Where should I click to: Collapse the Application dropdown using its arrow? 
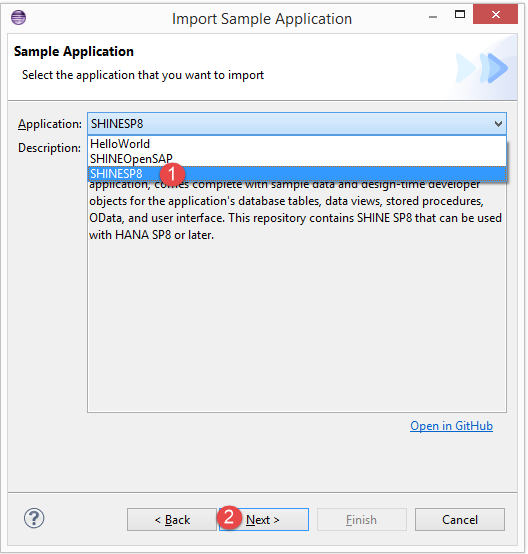[498, 124]
